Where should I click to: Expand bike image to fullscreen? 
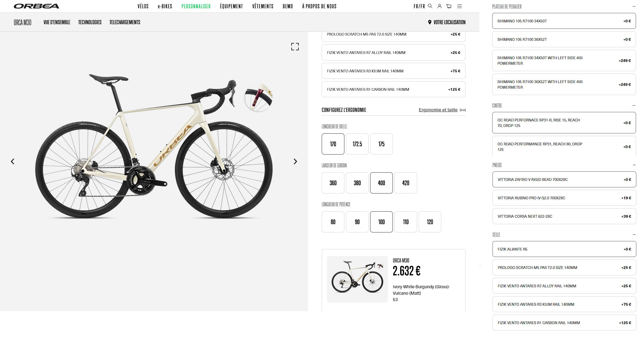tap(295, 47)
